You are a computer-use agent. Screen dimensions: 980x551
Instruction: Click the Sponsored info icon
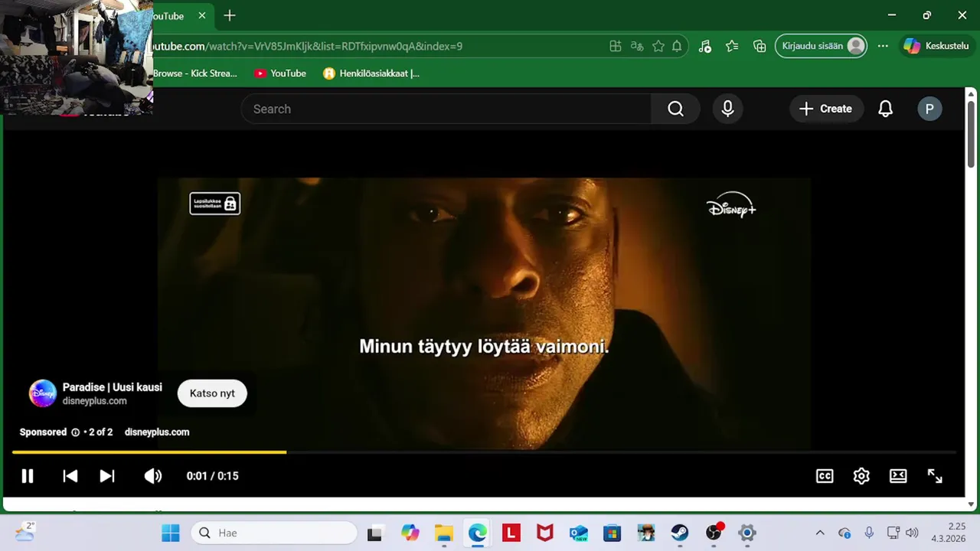(75, 432)
